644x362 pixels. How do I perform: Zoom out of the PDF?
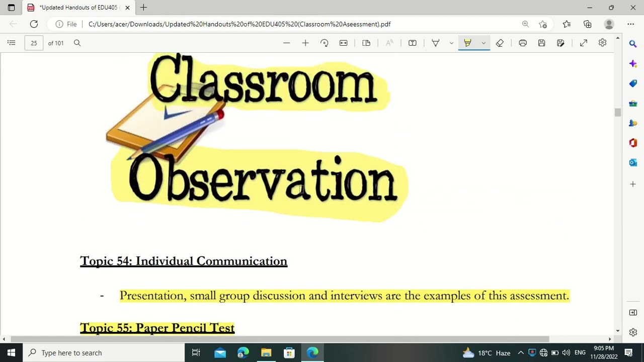pyautogui.click(x=287, y=43)
